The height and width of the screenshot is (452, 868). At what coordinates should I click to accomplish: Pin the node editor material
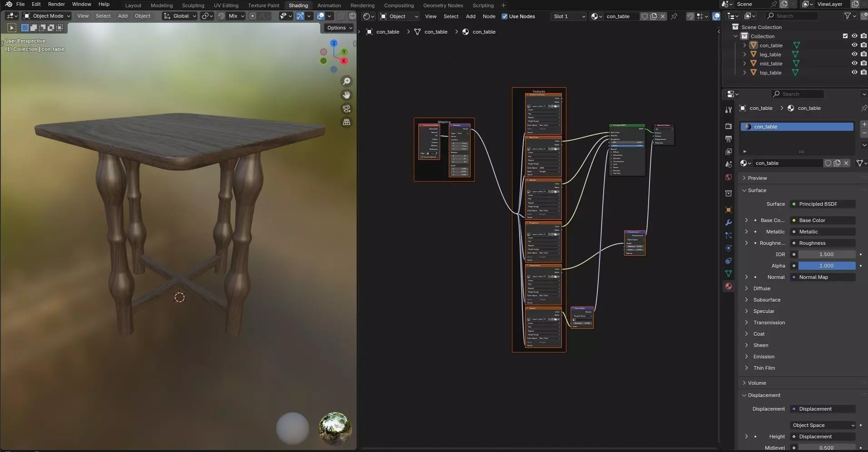[x=675, y=16]
